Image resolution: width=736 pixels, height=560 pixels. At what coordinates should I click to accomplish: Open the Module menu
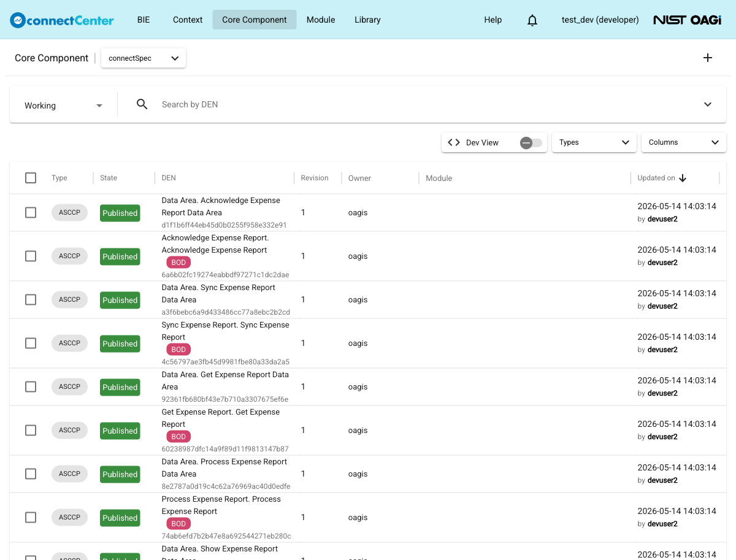pyautogui.click(x=321, y=20)
